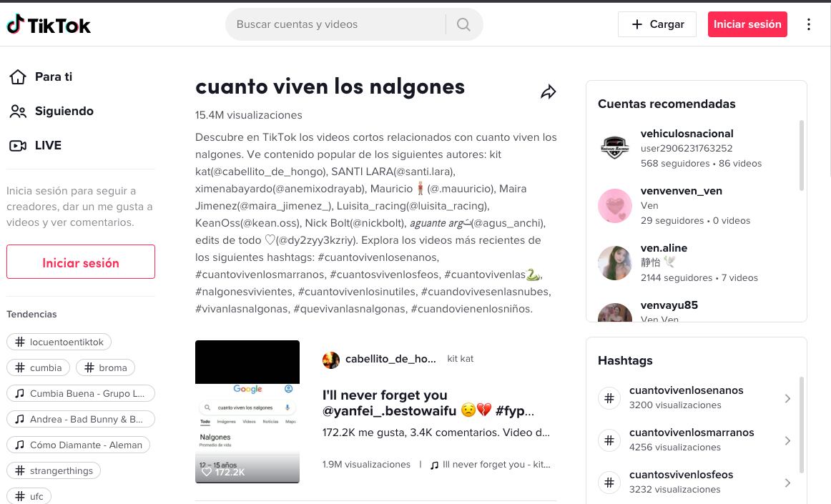The width and height of the screenshot is (831, 504).
Task: Open the video thumbnail with 172.2K likes
Action: [x=247, y=412]
